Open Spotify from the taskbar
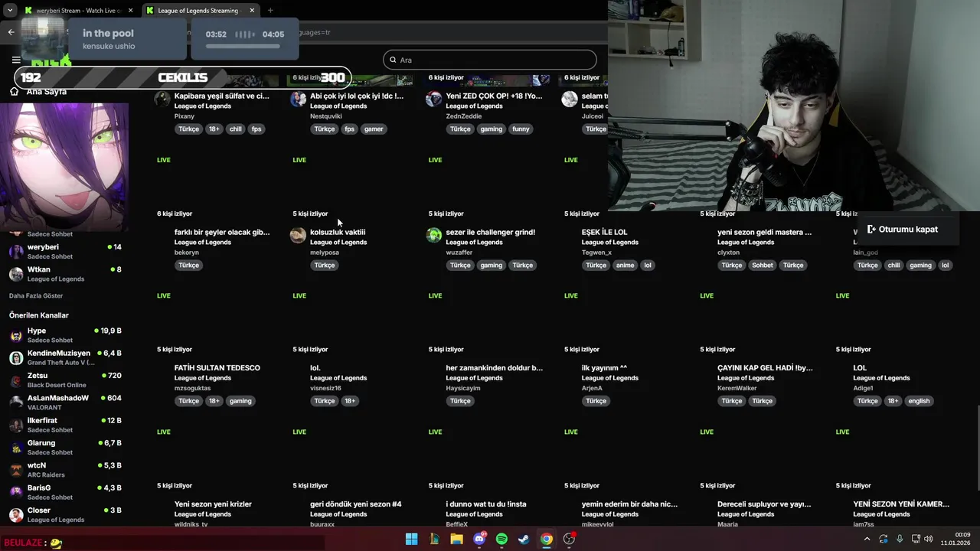Viewport: 980px width, 551px height. 501,539
